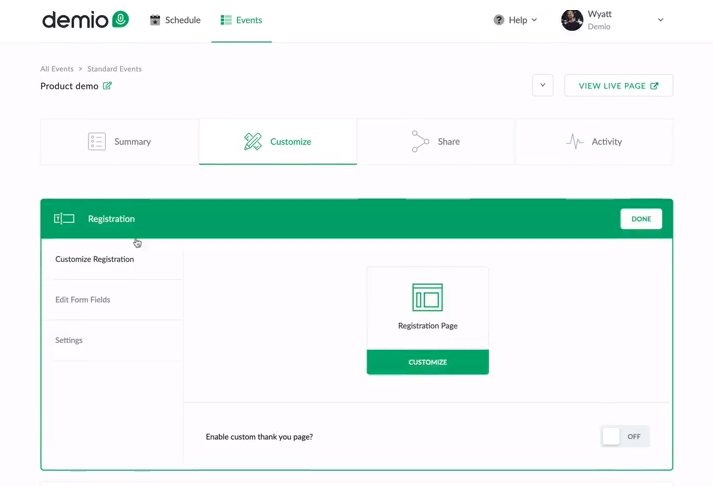Click the Registration Page layout icon
Screen dimensions: 713x486
point(427,297)
